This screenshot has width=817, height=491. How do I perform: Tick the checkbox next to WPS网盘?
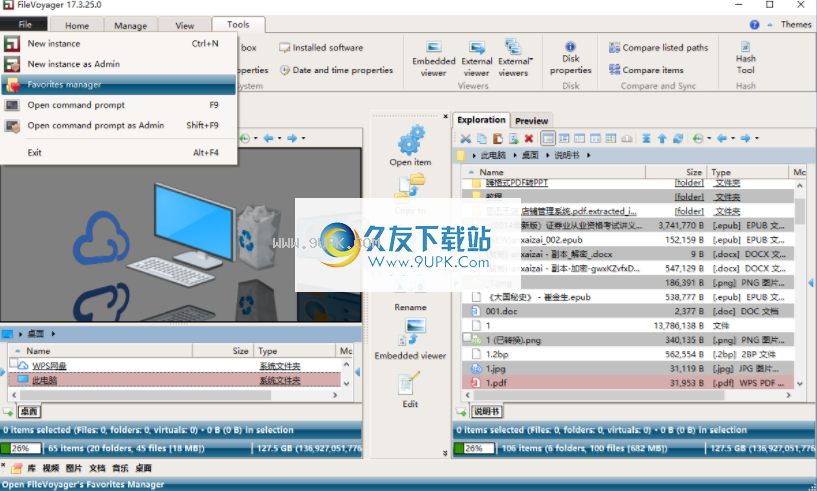click(x=14, y=363)
